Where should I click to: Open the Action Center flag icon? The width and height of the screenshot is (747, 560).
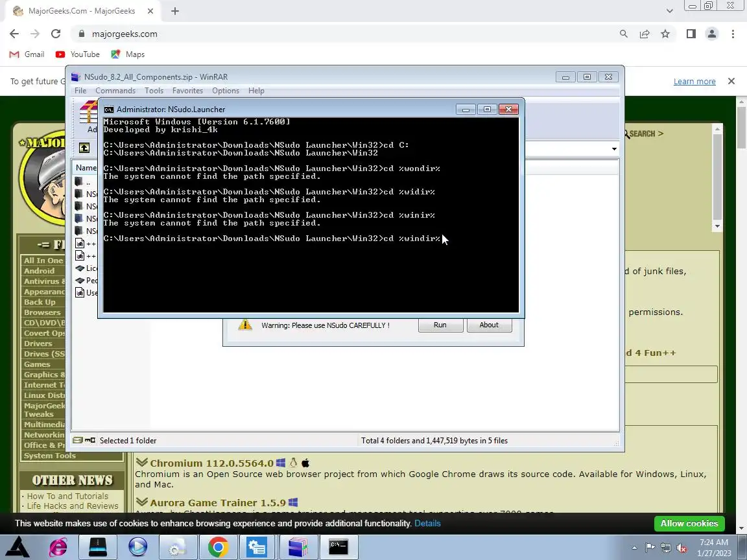[650, 548]
